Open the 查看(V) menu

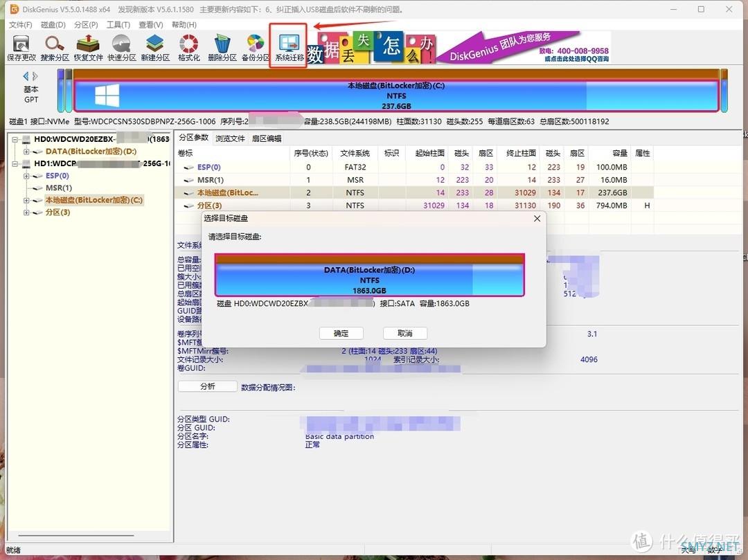[151, 25]
